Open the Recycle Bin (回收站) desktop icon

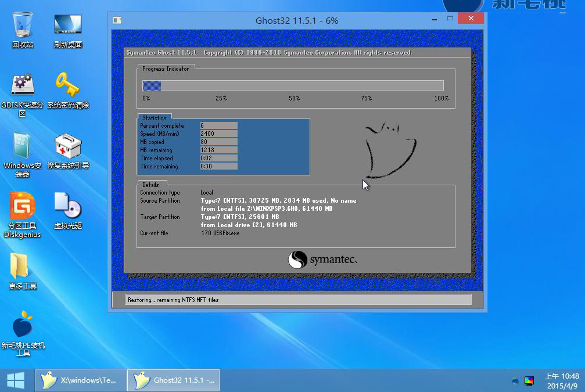click(23, 30)
